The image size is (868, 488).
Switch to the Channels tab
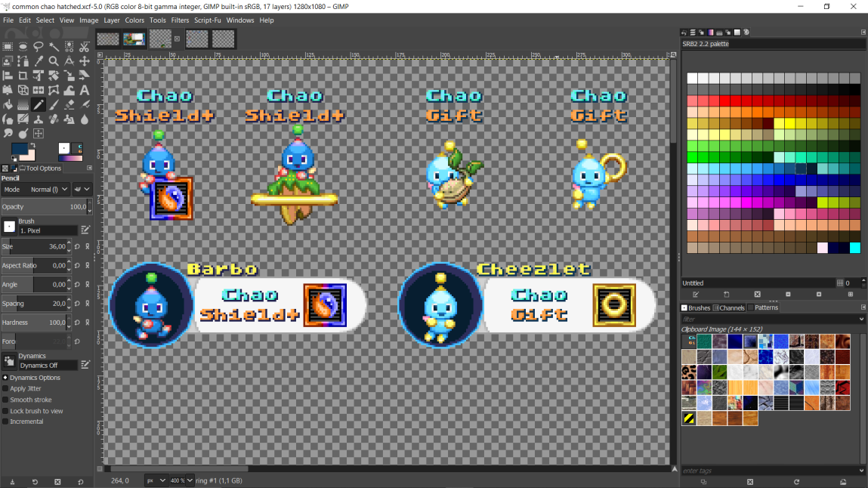click(728, 307)
